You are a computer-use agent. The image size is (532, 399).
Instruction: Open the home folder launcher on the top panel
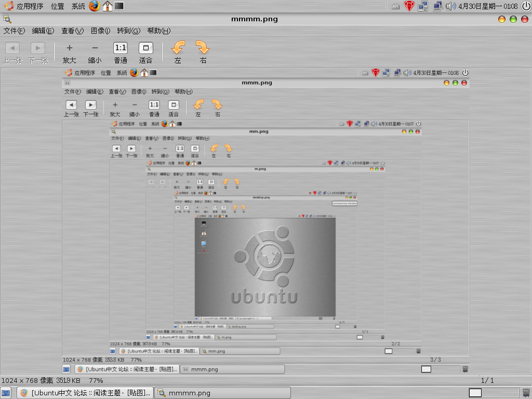pos(108,6)
